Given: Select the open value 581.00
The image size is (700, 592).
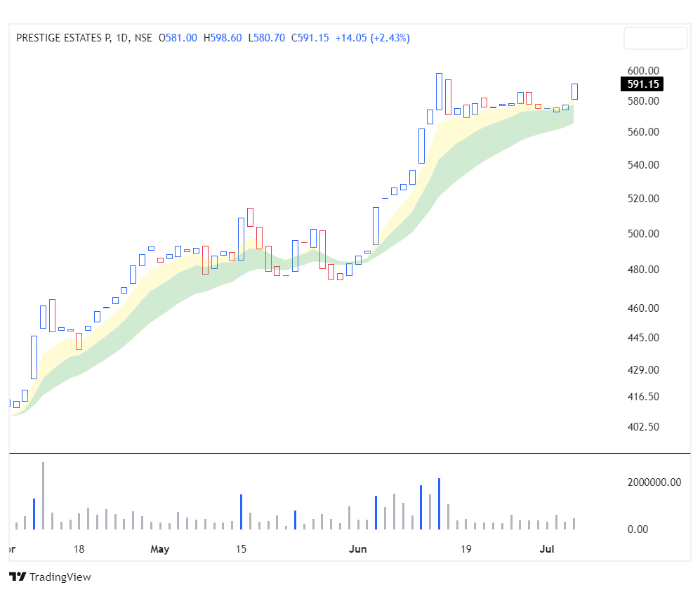Looking at the screenshot, I should (x=181, y=38).
